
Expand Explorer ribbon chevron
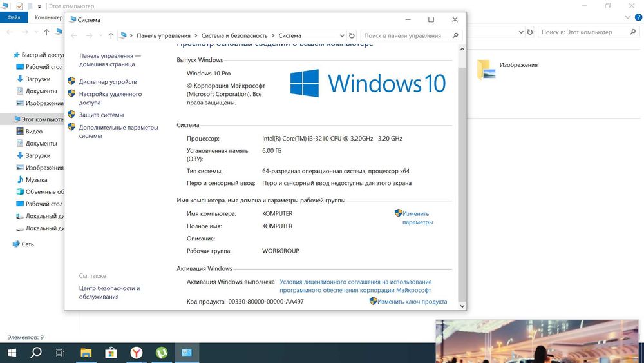pos(627,17)
